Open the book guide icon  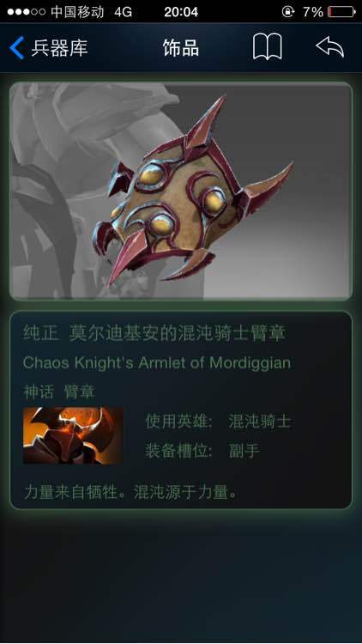(x=267, y=47)
